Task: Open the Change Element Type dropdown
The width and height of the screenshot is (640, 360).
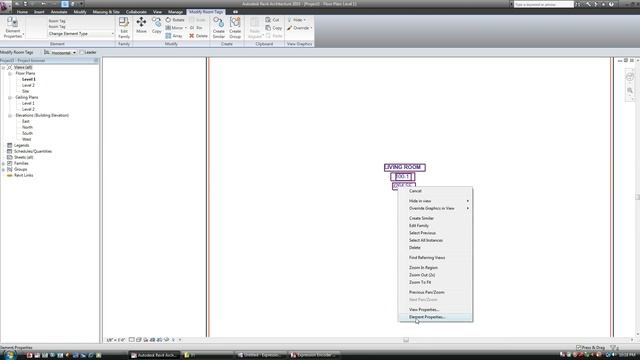Action: pyautogui.click(x=81, y=34)
